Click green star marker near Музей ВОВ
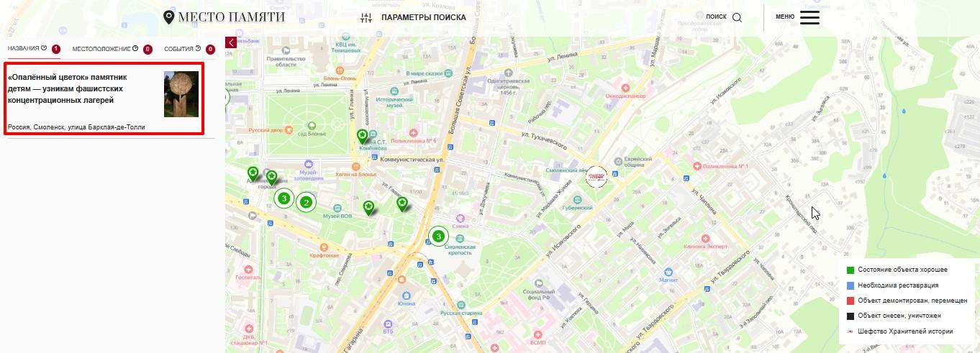 tap(368, 208)
